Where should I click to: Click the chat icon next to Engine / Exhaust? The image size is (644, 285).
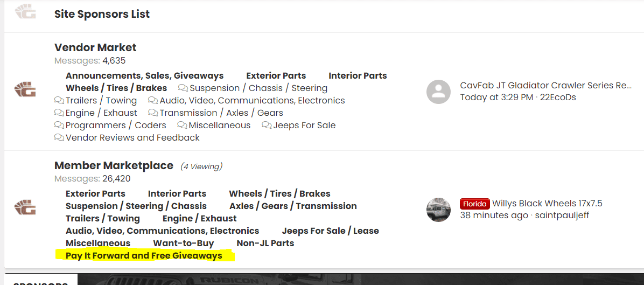59,113
